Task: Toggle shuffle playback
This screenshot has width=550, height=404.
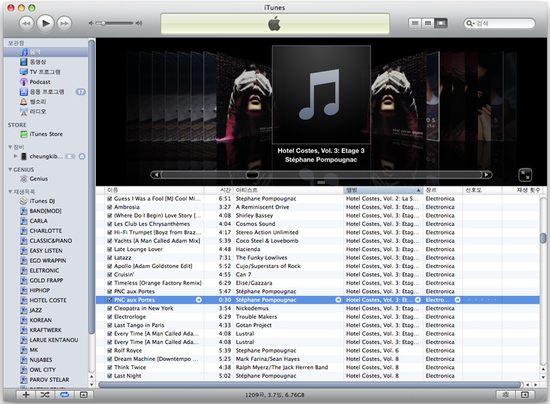Action: tap(45, 395)
